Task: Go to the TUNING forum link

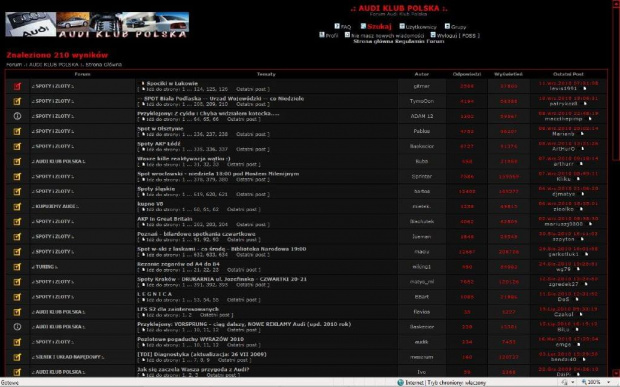Action: 44,267
